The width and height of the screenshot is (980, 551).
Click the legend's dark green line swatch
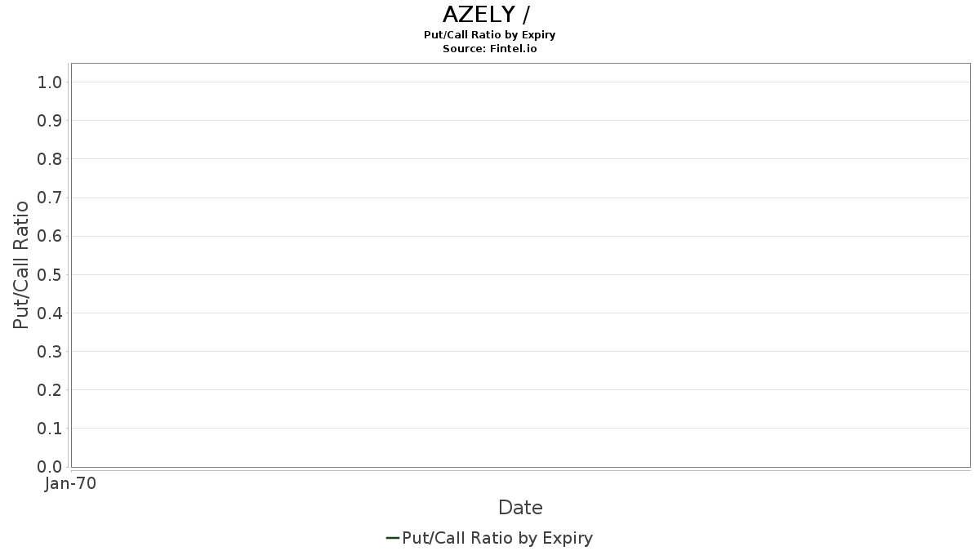click(x=392, y=538)
